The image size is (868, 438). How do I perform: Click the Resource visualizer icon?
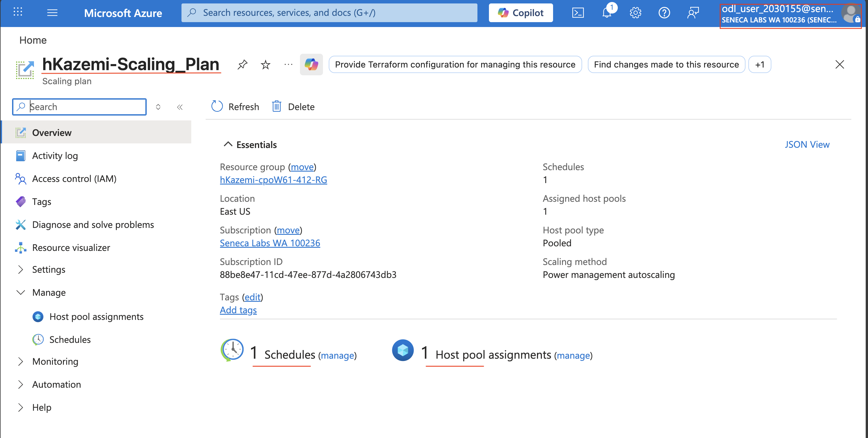point(20,248)
